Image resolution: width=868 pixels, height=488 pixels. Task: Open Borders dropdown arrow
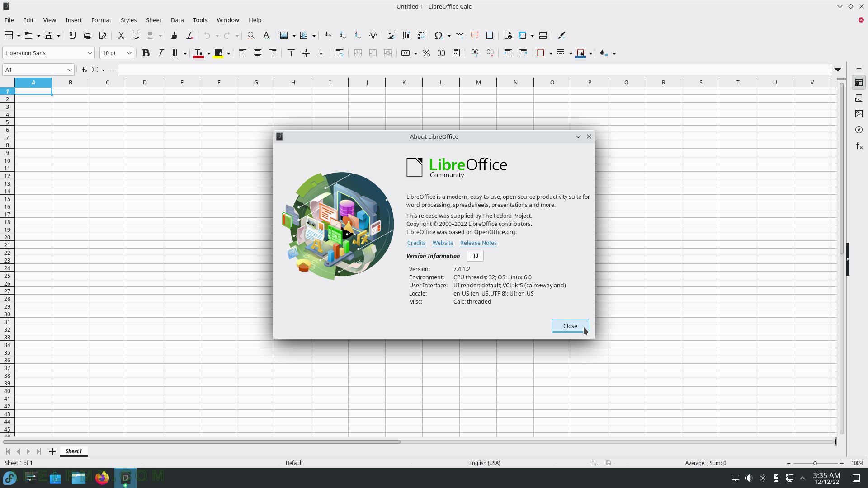coord(551,53)
